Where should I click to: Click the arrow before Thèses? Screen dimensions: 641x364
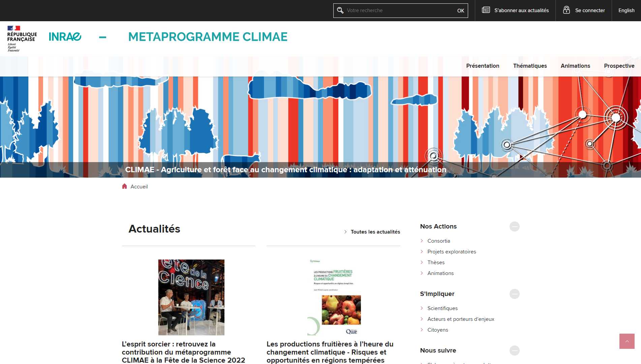click(422, 263)
